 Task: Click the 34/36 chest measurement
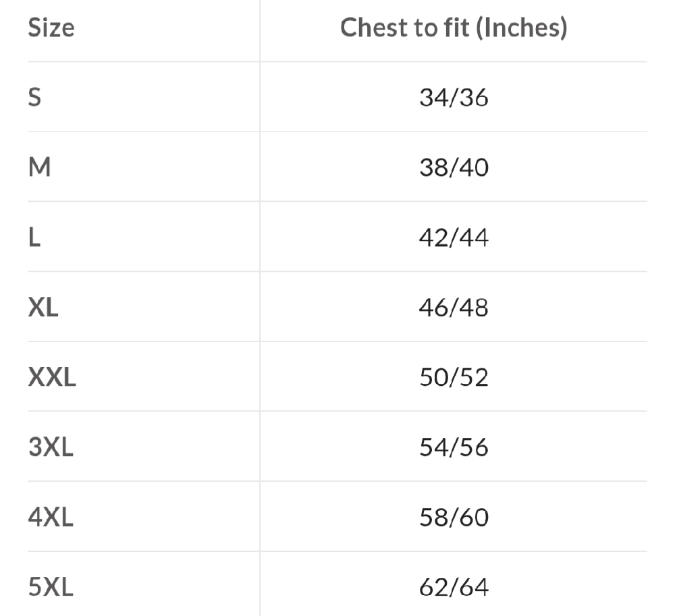pyautogui.click(x=454, y=99)
